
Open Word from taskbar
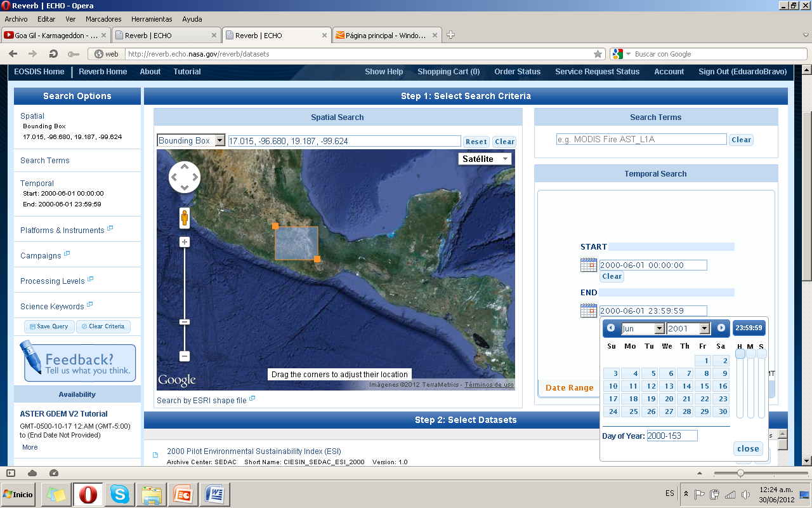(215, 494)
